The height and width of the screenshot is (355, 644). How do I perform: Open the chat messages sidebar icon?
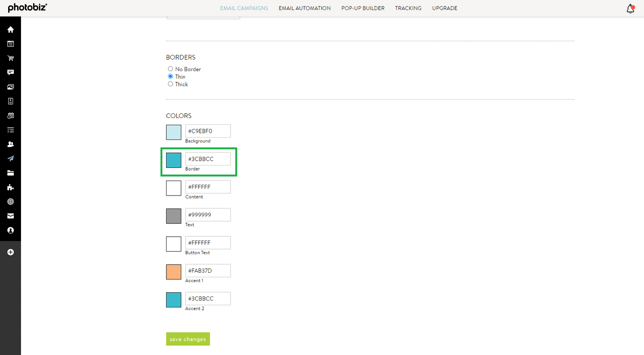pos(10,72)
